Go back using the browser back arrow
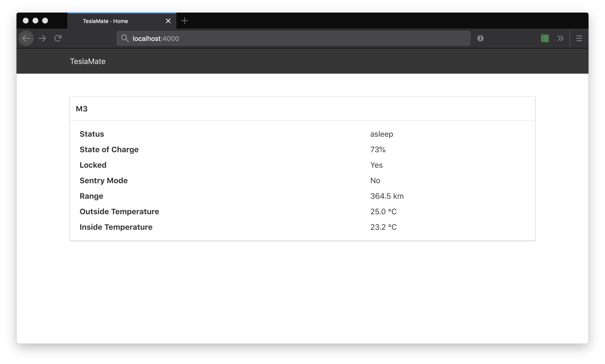The image size is (605, 364). [26, 38]
